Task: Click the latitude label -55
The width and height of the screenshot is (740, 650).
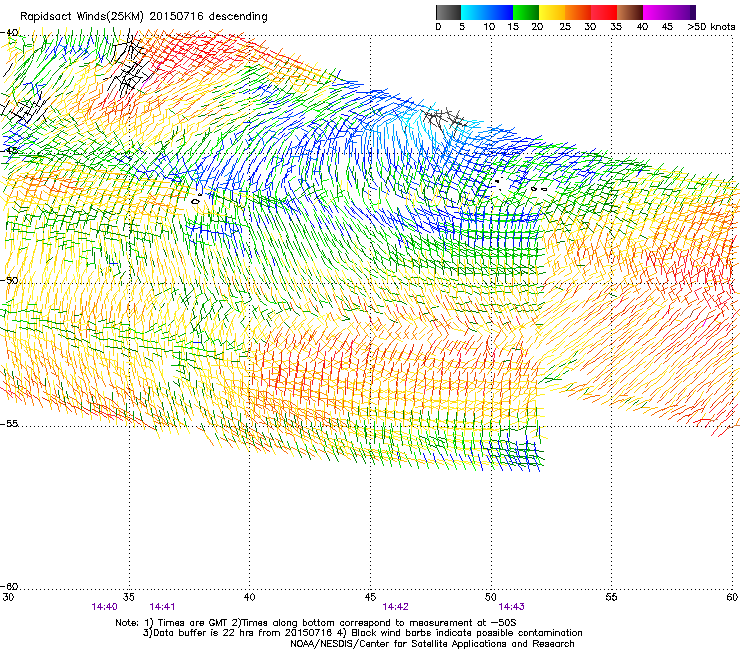Action: click(x=9, y=423)
